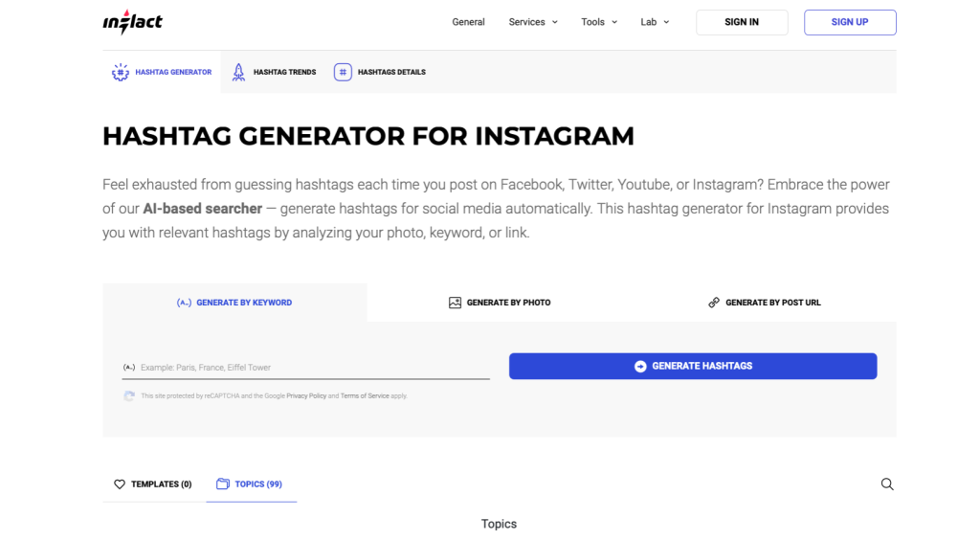Click the Hashtags Details hash icon
Screen dimensions: 980x540
point(343,72)
